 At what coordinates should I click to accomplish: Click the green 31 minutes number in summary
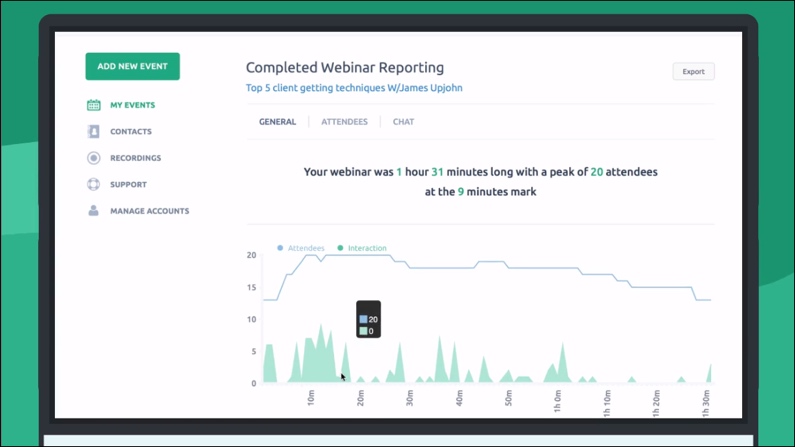[x=437, y=172]
